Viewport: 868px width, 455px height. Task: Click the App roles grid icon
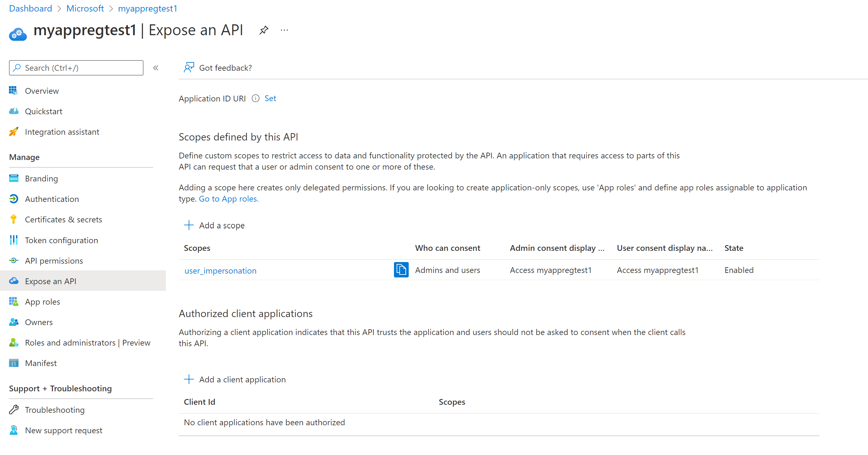[x=13, y=301]
